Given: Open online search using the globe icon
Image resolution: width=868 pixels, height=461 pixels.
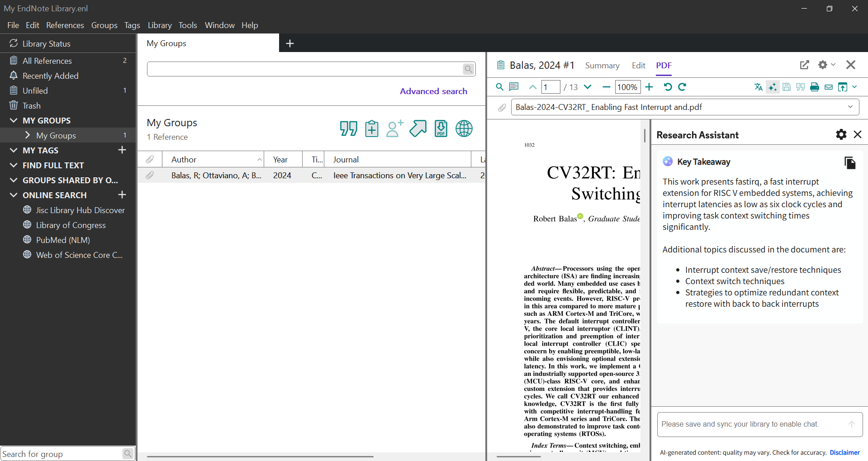Looking at the screenshot, I should (464, 128).
